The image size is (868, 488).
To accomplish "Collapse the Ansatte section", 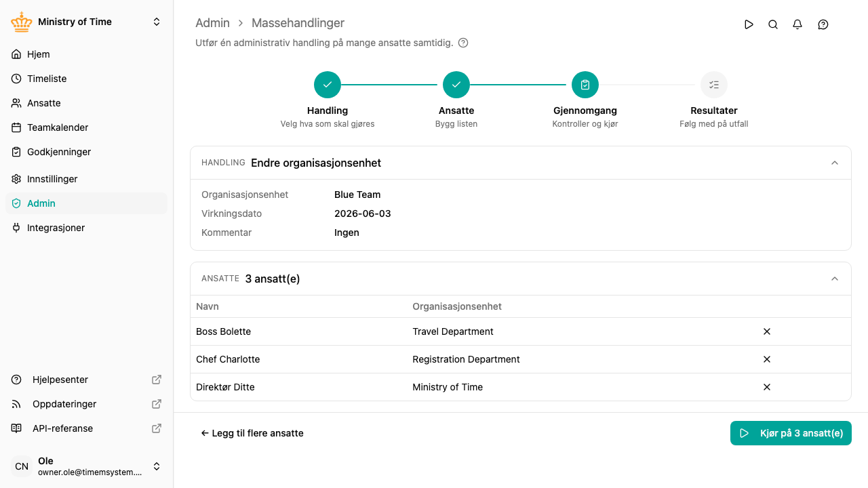I will coord(835,279).
